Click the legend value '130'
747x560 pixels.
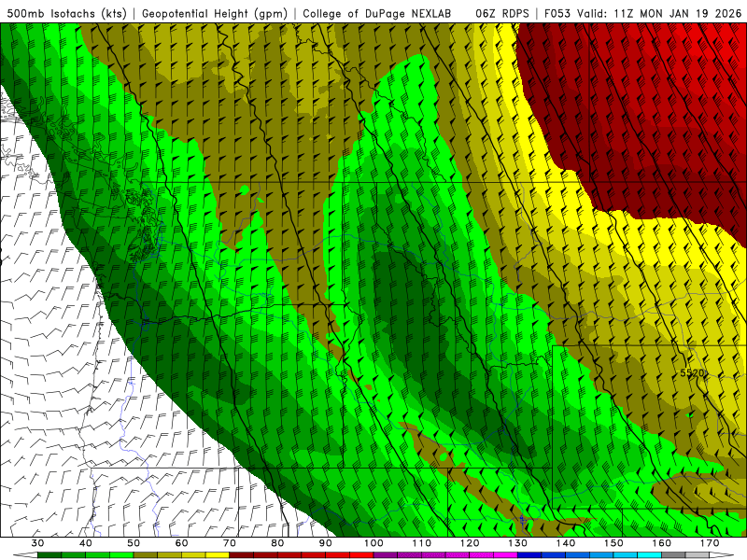point(518,543)
